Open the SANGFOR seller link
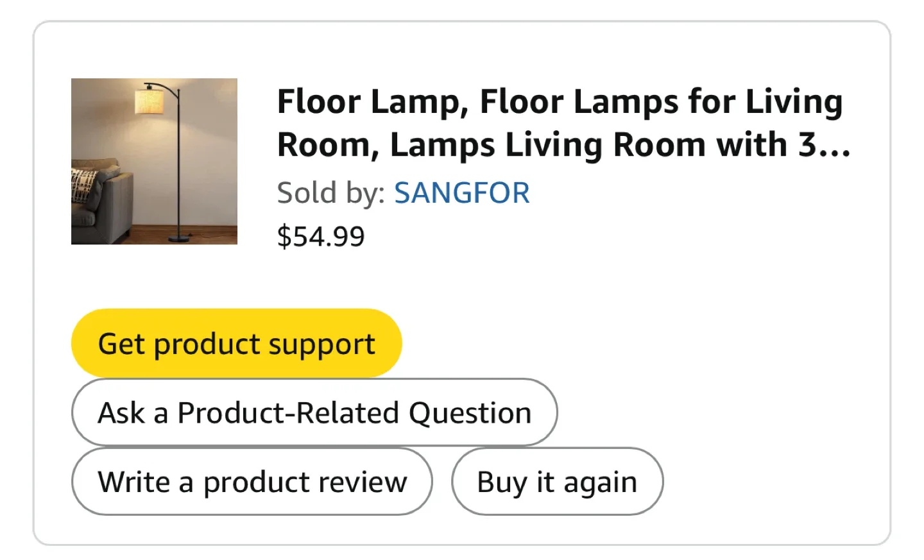 coord(461,192)
